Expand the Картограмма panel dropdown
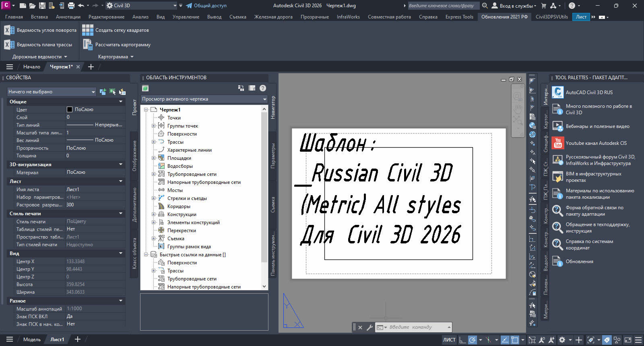644x346 pixels. [116, 57]
